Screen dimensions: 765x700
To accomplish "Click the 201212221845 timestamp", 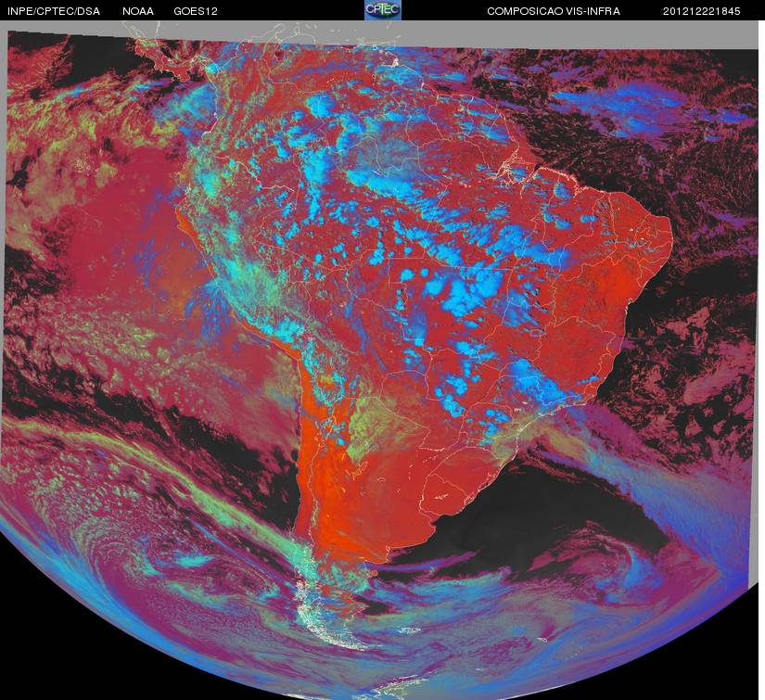I will (x=702, y=11).
